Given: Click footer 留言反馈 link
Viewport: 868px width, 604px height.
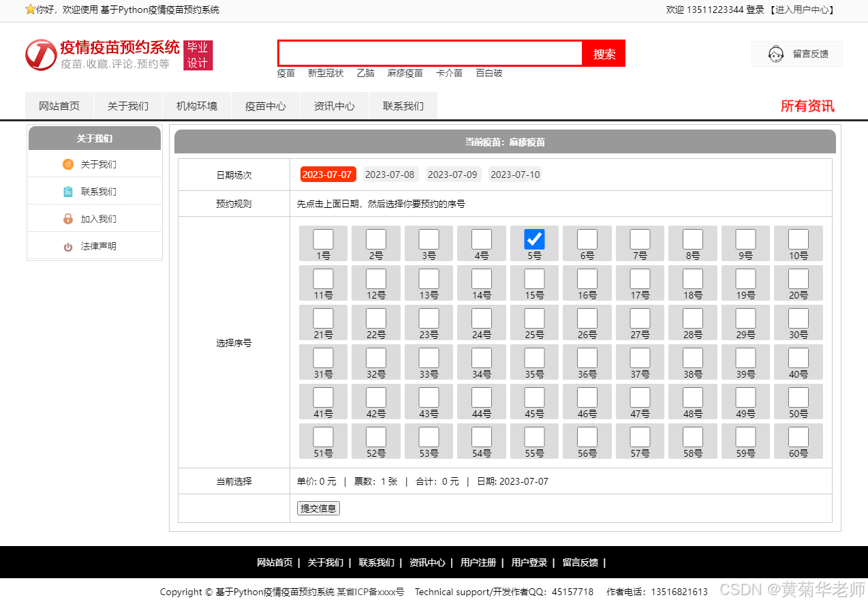Looking at the screenshot, I should (580, 562).
